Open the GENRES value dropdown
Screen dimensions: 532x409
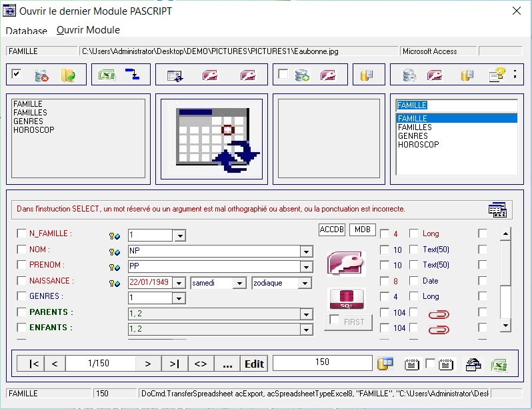[179, 298]
